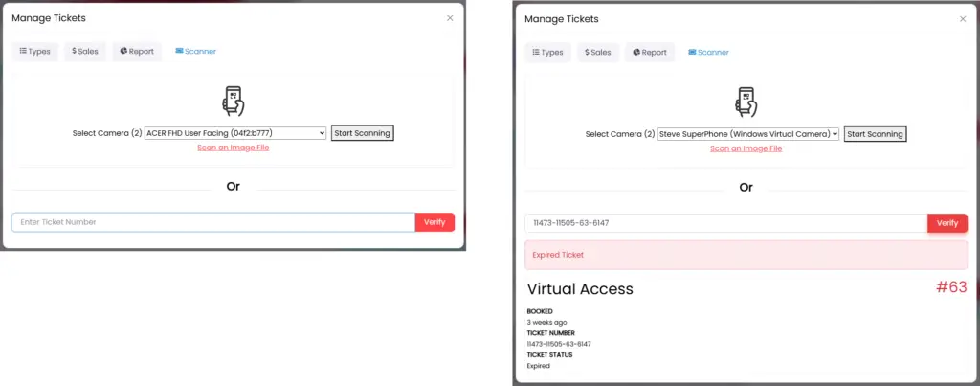980x386 pixels.
Task: Open the Types tab in the ACER camera dialog
Action: (x=34, y=52)
